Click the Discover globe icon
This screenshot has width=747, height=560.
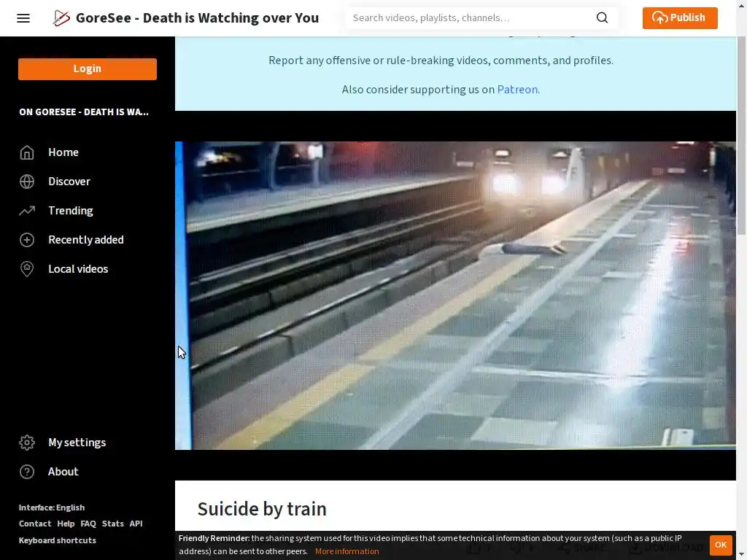[27, 182]
